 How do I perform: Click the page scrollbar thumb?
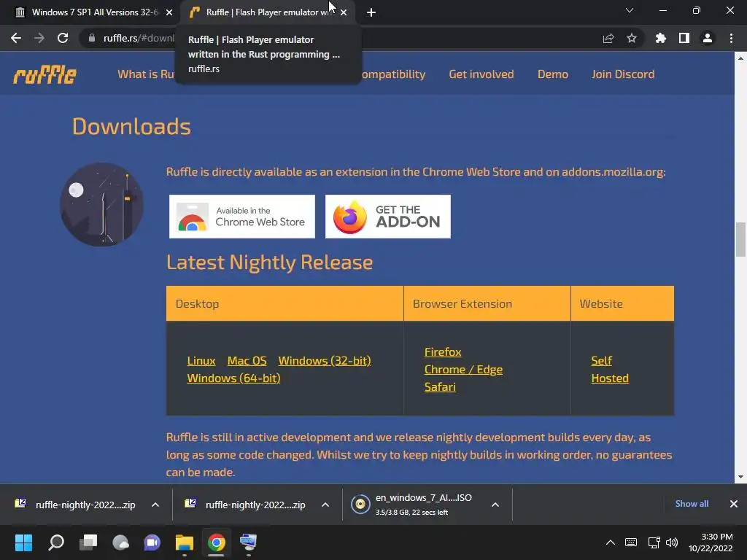coord(740,239)
